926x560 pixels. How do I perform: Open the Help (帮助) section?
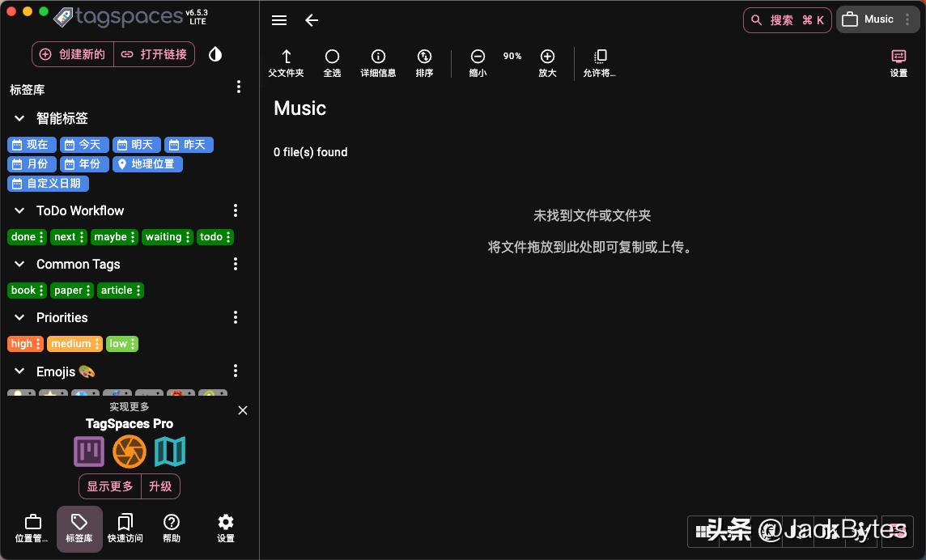click(172, 528)
